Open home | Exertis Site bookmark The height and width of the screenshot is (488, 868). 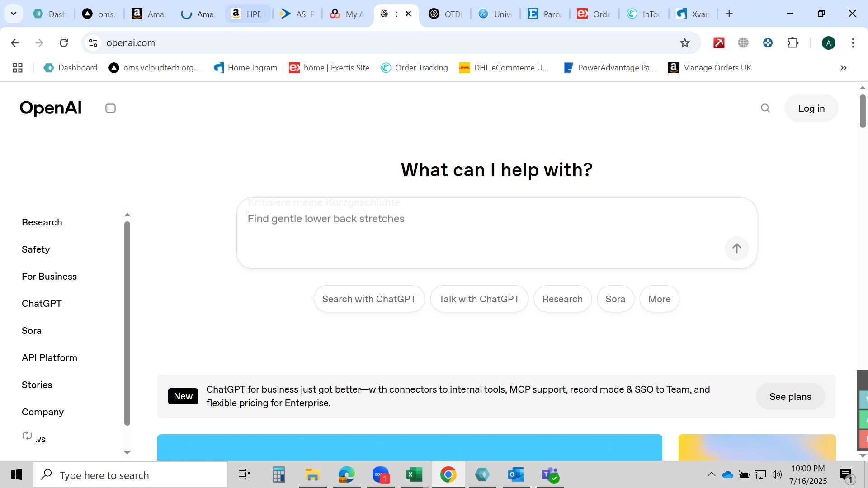[329, 68]
